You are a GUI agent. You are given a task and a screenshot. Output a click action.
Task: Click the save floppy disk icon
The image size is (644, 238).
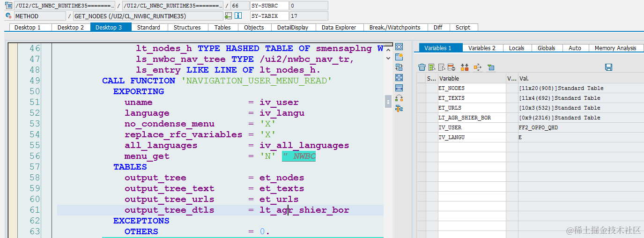608,67
